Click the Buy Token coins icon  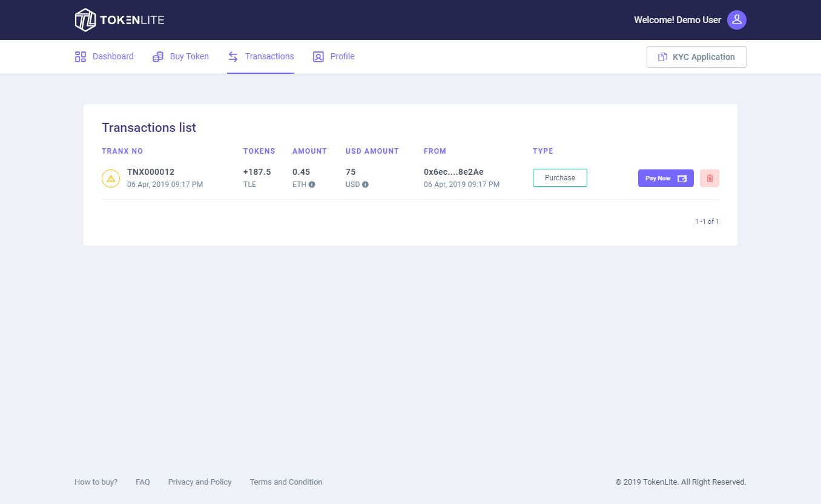[x=158, y=57]
